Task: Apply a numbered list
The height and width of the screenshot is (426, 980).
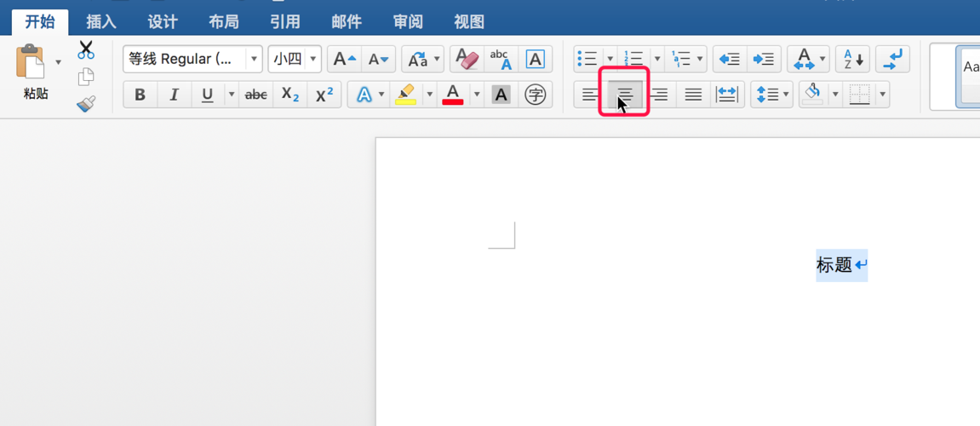Action: 633,60
